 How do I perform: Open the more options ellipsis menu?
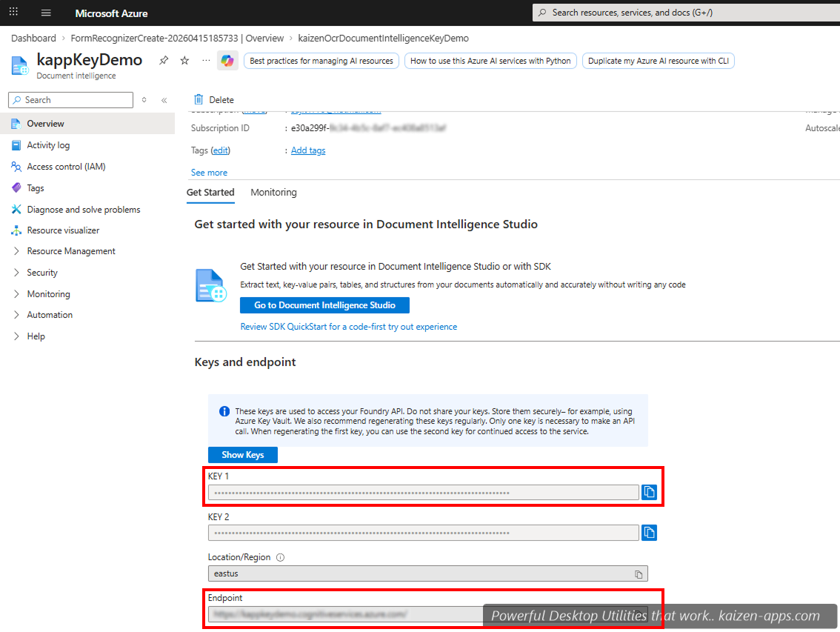click(x=204, y=61)
